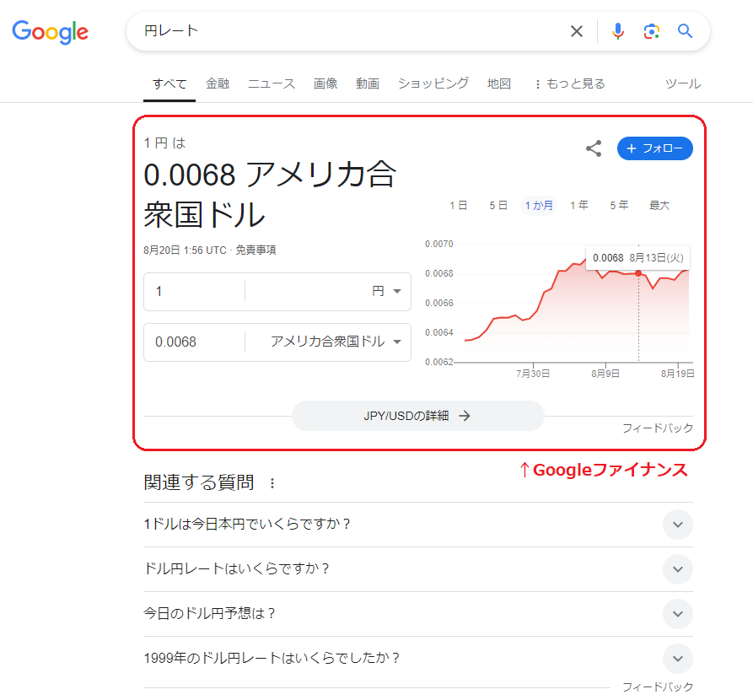Open ツール search options
The height and width of the screenshot is (700, 753).
681,83
